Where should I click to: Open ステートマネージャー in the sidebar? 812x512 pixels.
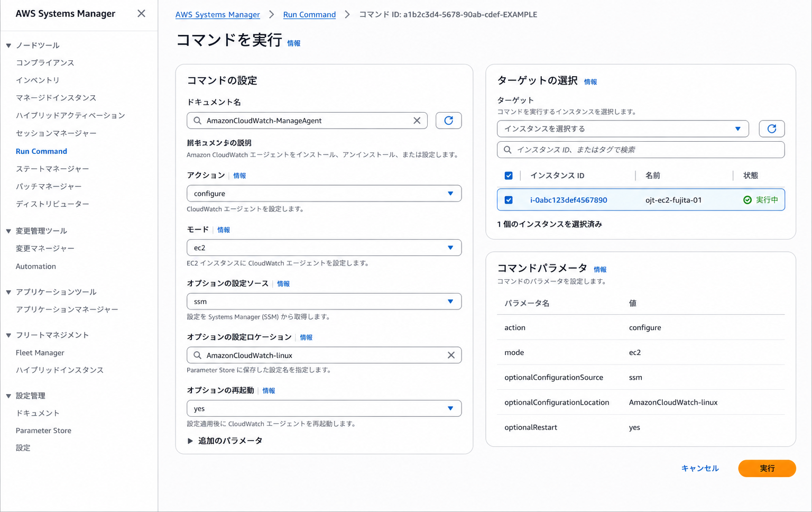[x=52, y=169]
